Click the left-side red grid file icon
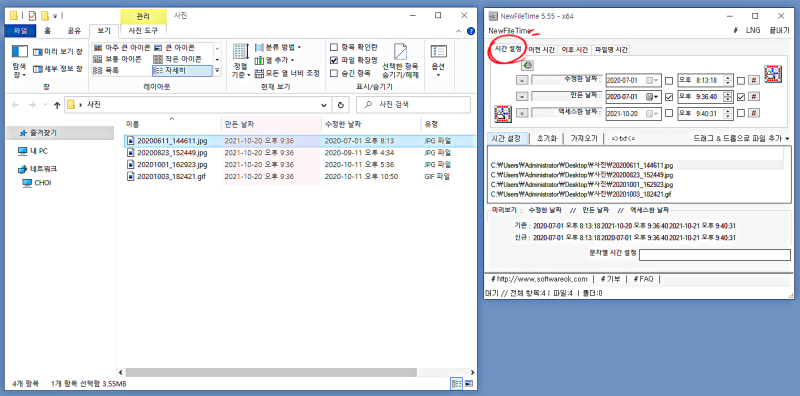Image resolution: width=800 pixels, height=396 pixels. 503,113
